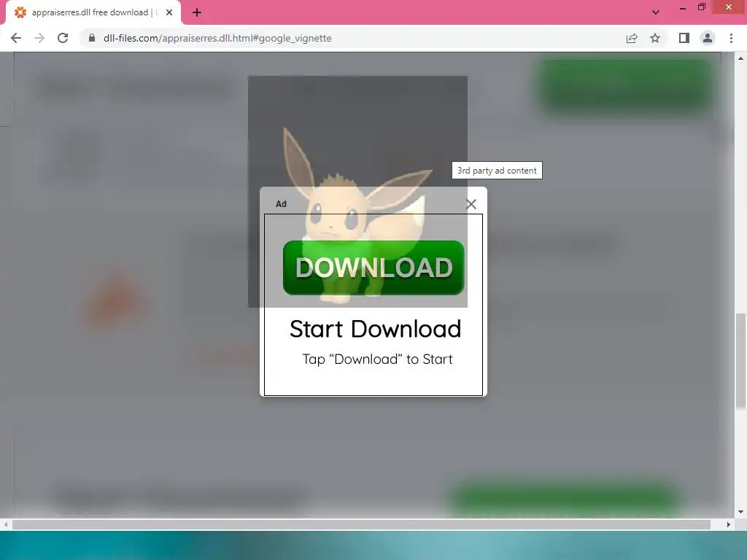Open the user profile icon
This screenshot has width=747, height=560.
pyautogui.click(x=708, y=38)
